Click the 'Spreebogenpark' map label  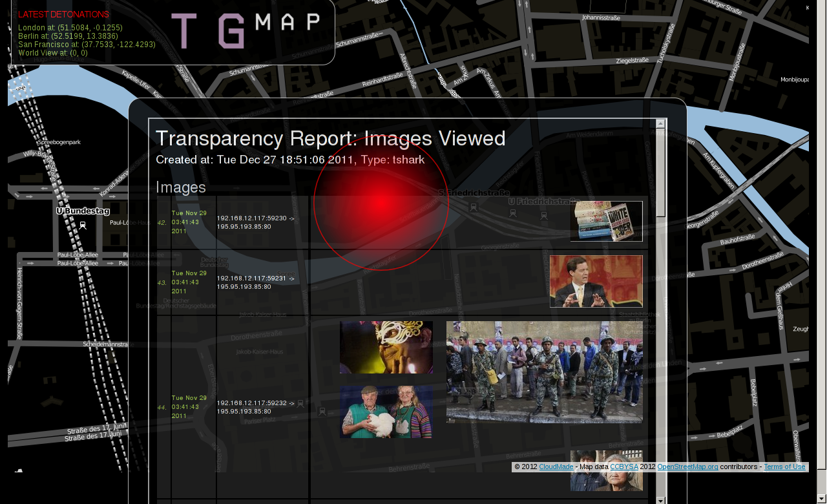tap(59, 142)
